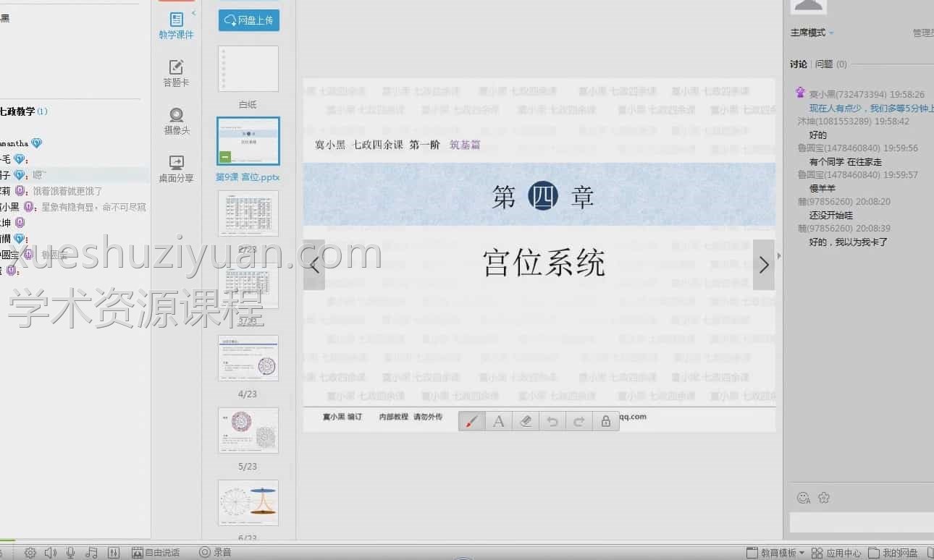Screen dimensions: 934x560
Task: Open the 教学课件 courseware panel
Action: pyautogui.click(x=176, y=24)
